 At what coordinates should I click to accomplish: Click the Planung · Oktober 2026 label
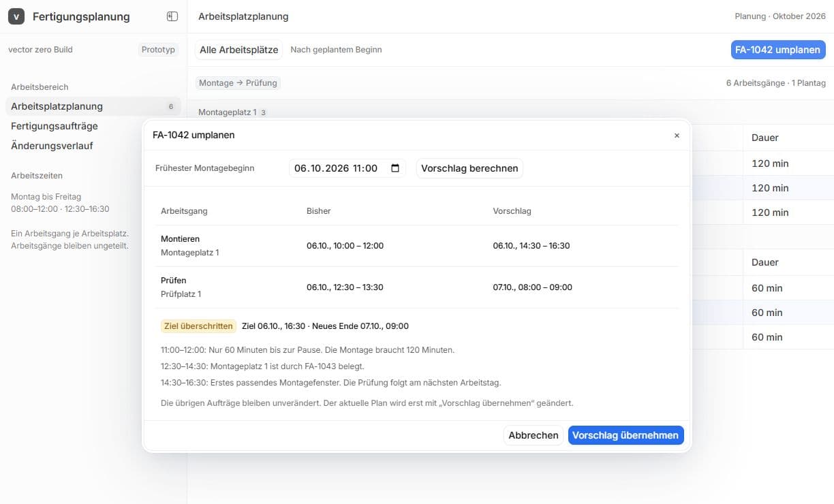pos(780,16)
